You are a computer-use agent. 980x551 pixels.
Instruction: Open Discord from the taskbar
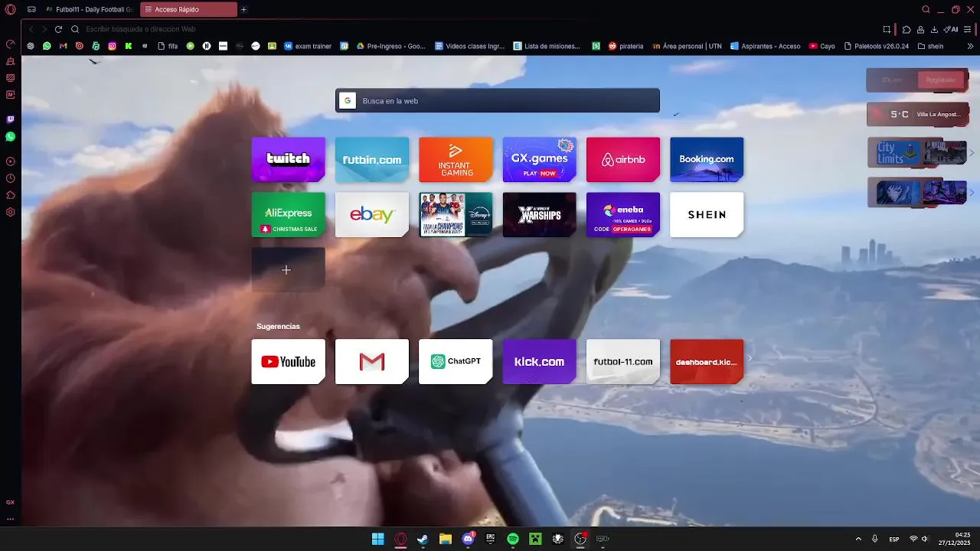click(x=468, y=539)
